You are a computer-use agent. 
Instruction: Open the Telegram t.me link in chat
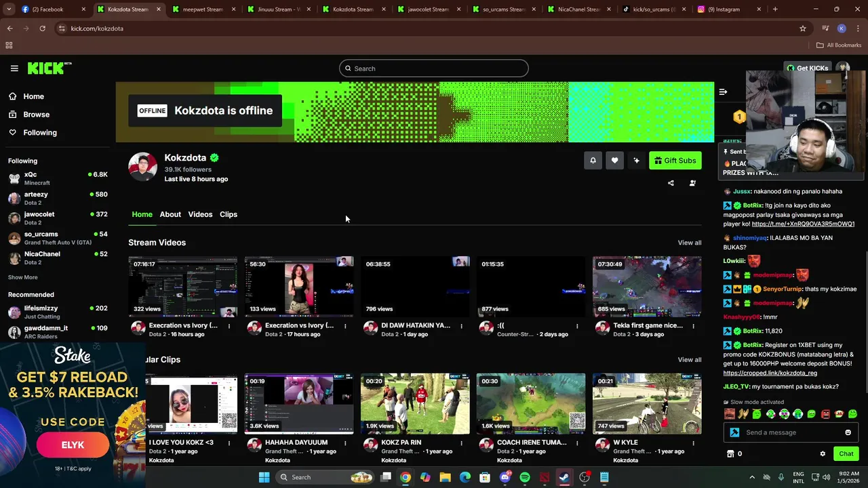click(803, 224)
